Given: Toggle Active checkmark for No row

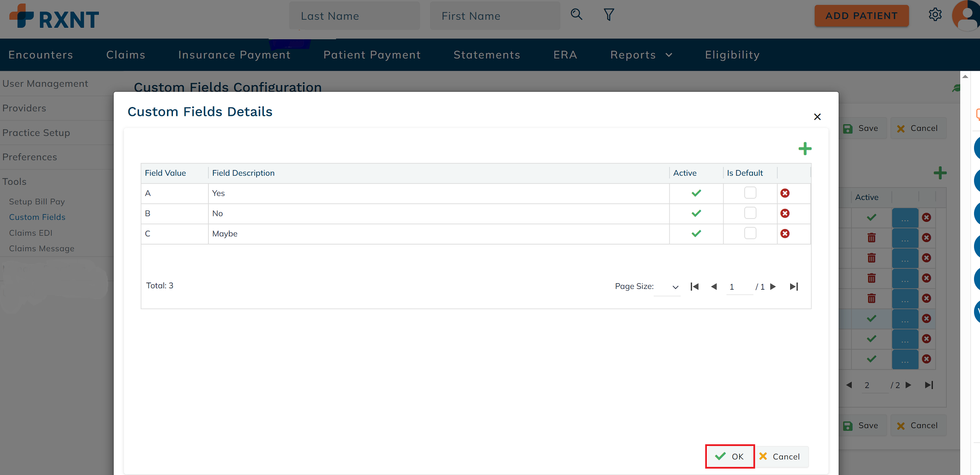Looking at the screenshot, I should [696, 213].
